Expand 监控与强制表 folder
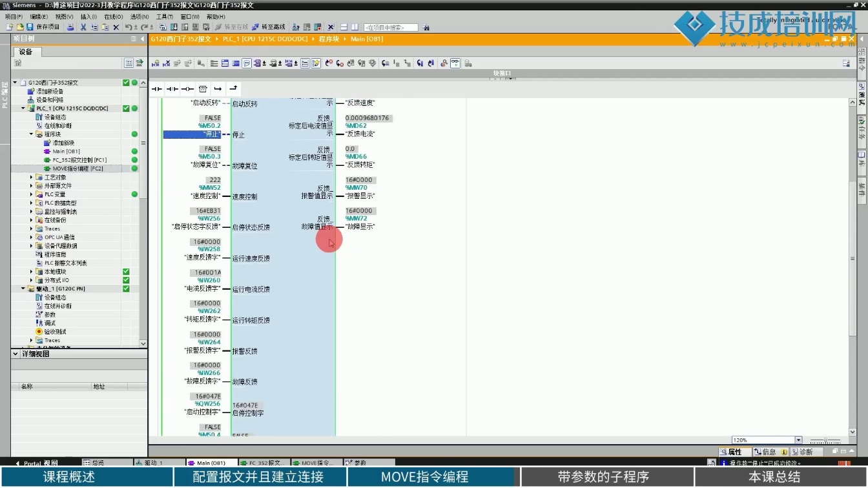The height and width of the screenshot is (488, 868). 31,211
